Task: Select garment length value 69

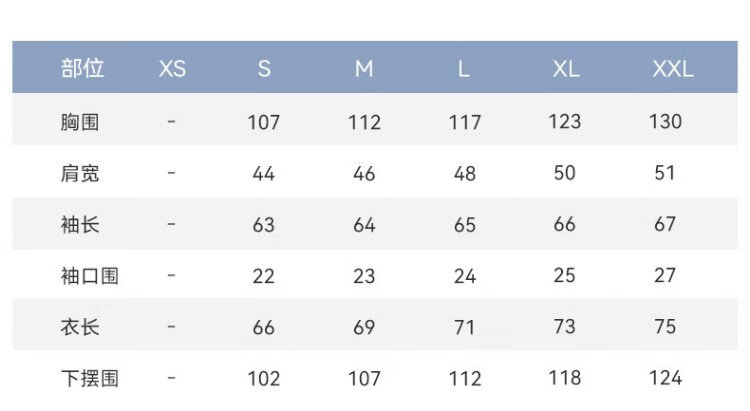Action: point(364,327)
